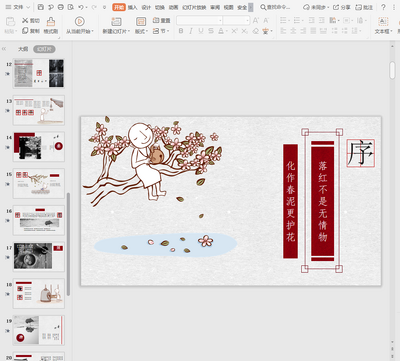The width and height of the screenshot is (400, 361).
Task: Click the Increase Indent icon
Action: coord(322,21)
